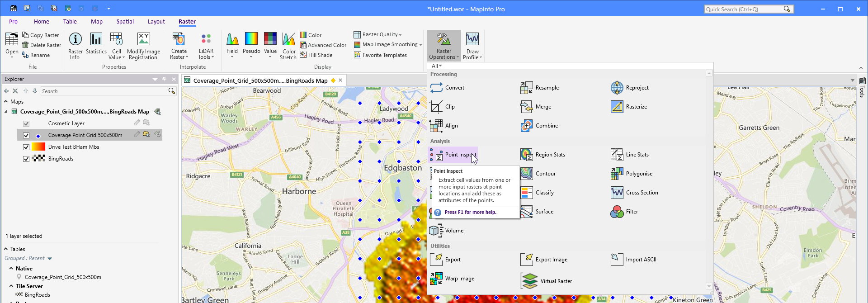Toggle Drive Test BHam Mbs layer visibility
The width and height of the screenshot is (868, 303).
click(x=26, y=147)
